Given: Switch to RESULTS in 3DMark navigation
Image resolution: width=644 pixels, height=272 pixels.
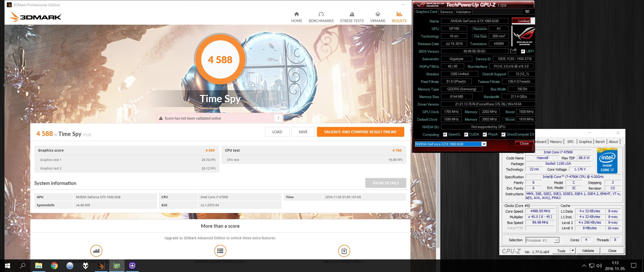Looking at the screenshot, I should (x=399, y=17).
